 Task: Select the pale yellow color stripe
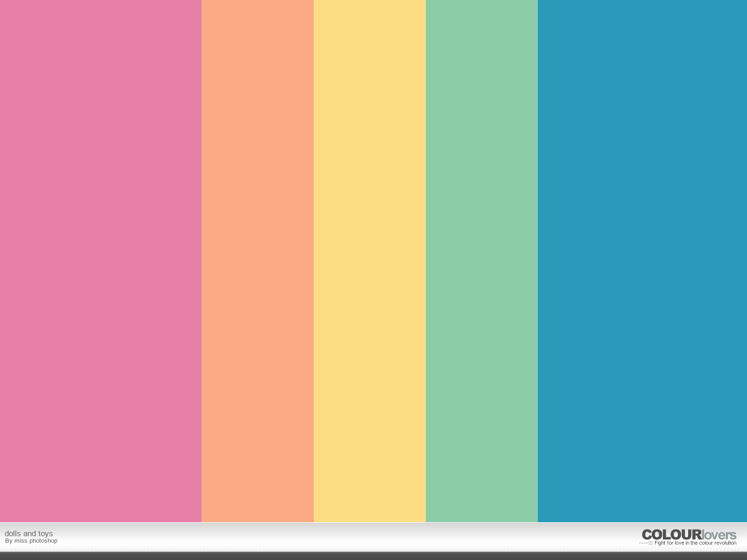point(370,261)
